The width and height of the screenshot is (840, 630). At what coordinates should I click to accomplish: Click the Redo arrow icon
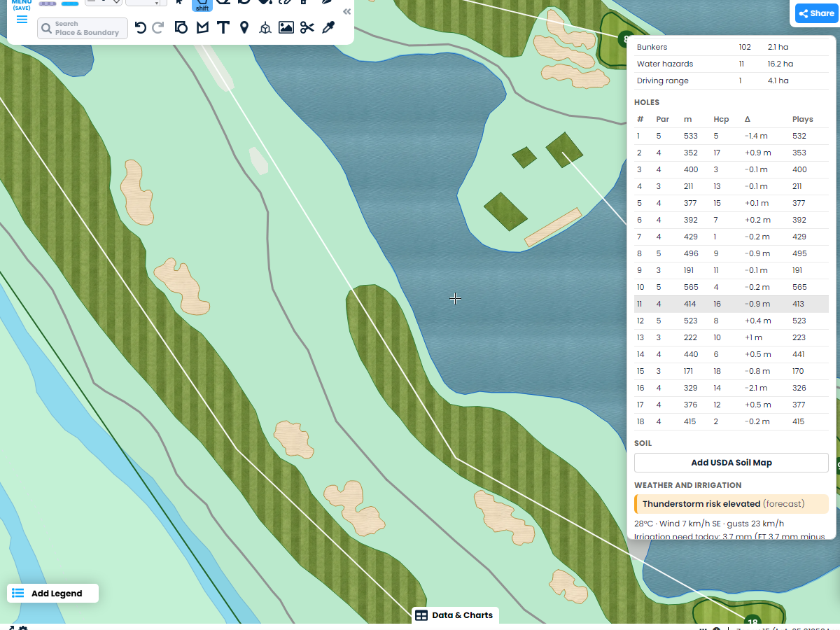158,27
